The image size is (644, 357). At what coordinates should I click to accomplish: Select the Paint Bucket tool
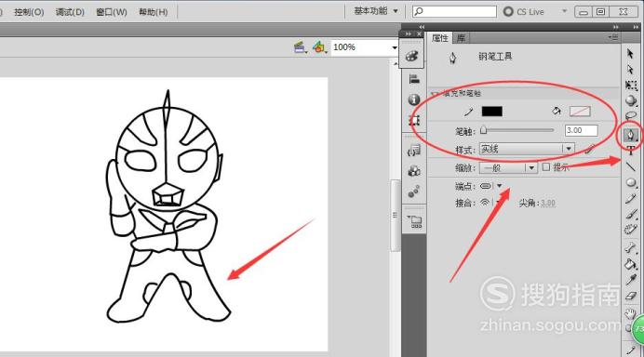[631, 264]
